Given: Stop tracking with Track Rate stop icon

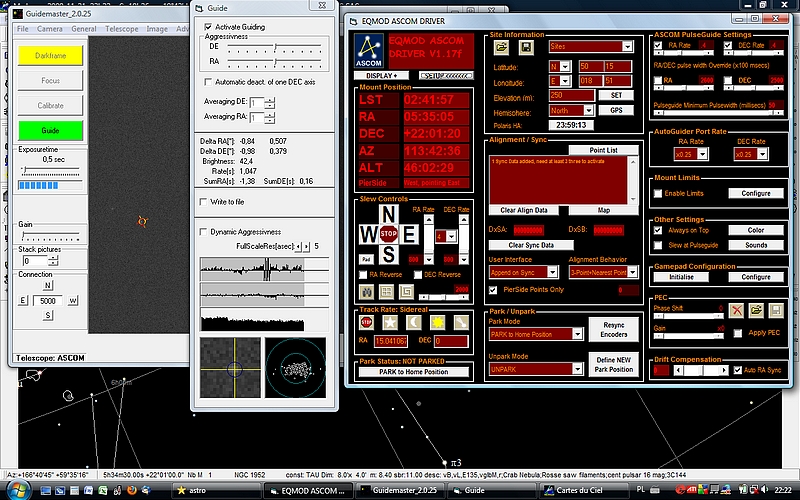Looking at the screenshot, I should coord(366,322).
